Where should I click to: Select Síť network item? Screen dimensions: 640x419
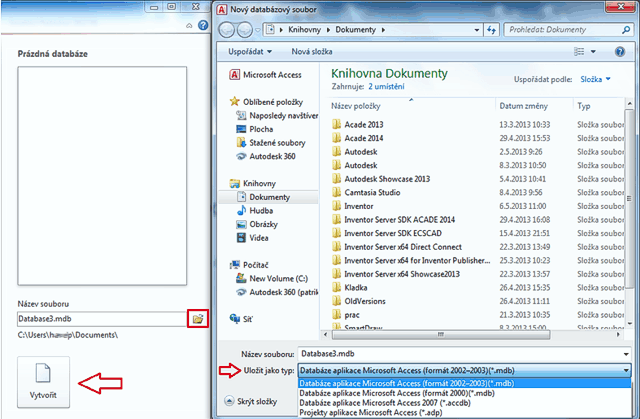pos(241,319)
